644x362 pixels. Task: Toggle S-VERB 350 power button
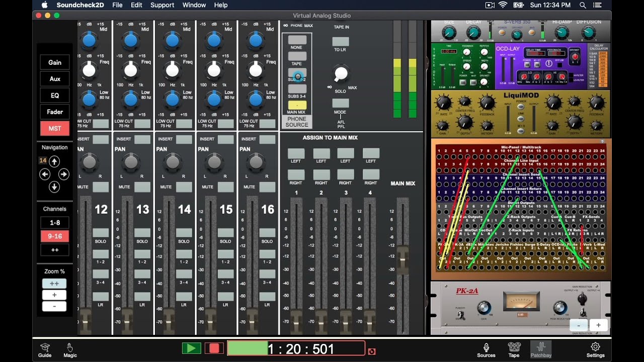point(502,33)
